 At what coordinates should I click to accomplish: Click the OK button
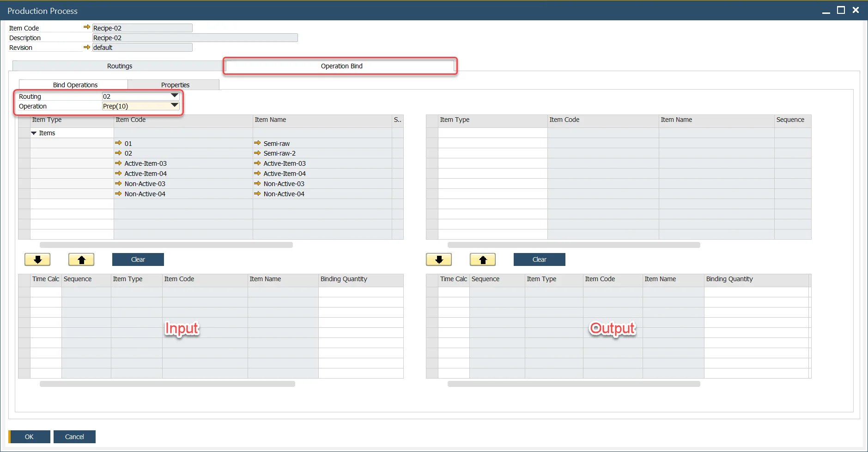coord(29,437)
